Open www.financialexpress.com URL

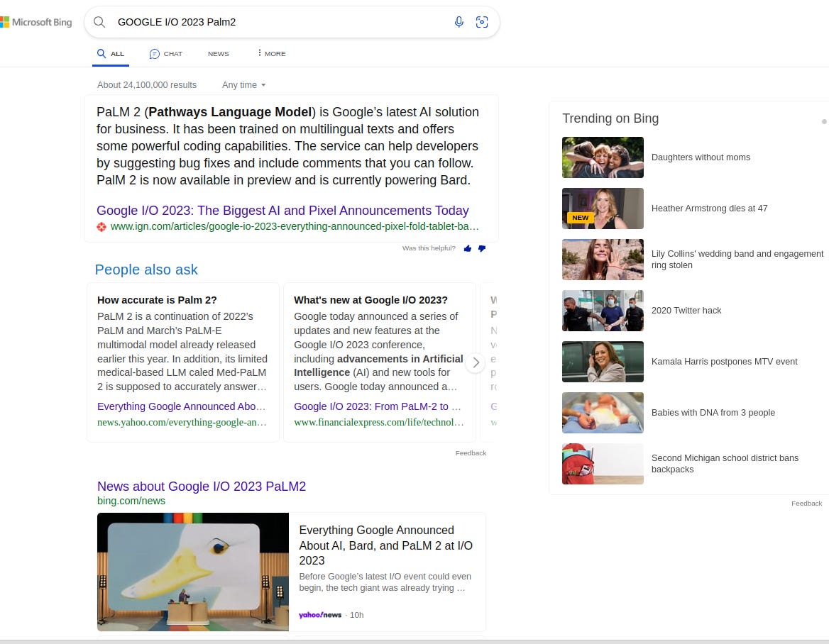(x=379, y=423)
